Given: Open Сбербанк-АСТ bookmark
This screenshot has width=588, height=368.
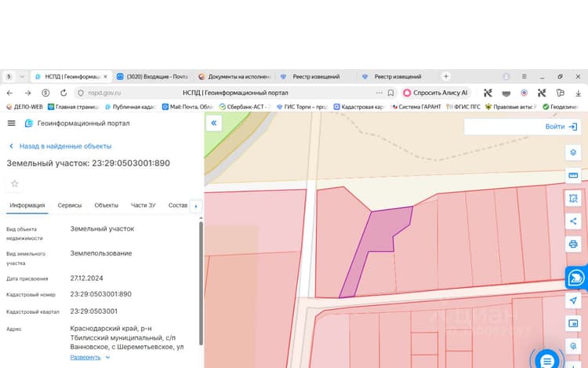Looking at the screenshot, I should click(245, 107).
